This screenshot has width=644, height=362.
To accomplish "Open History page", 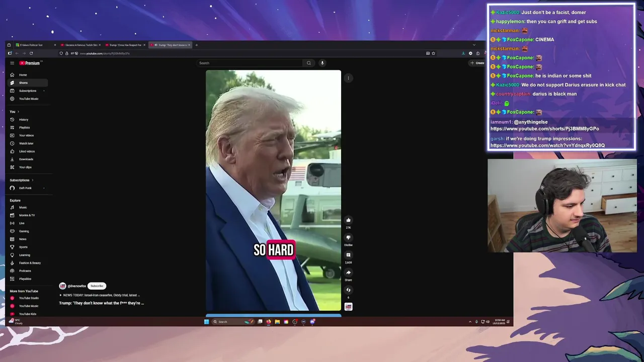I will (x=28, y=120).
